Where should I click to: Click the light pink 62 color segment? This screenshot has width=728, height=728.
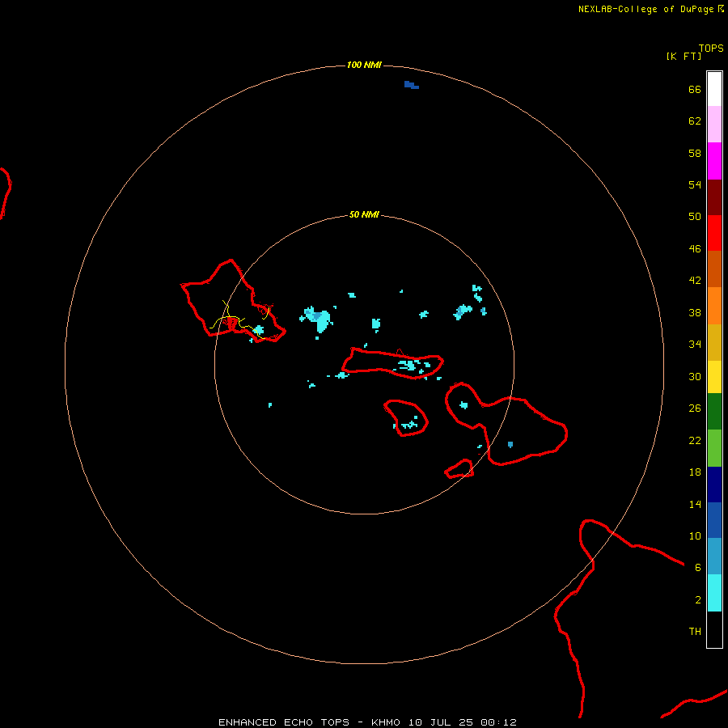tap(714, 124)
